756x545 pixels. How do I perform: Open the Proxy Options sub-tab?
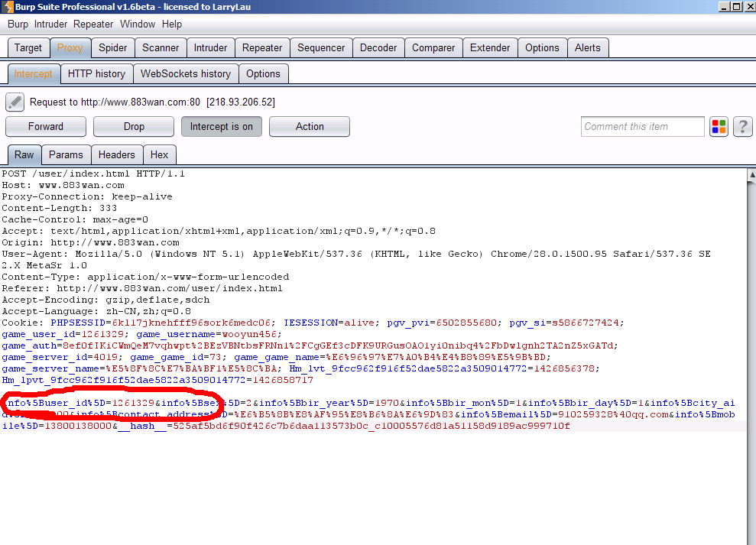263,74
